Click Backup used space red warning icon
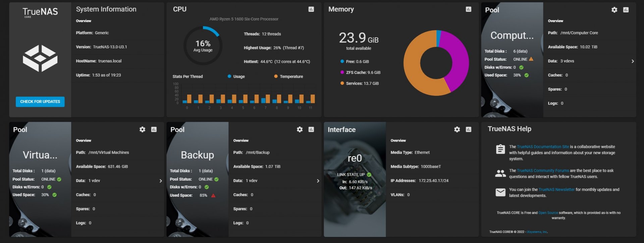The image size is (644, 243). [213, 195]
